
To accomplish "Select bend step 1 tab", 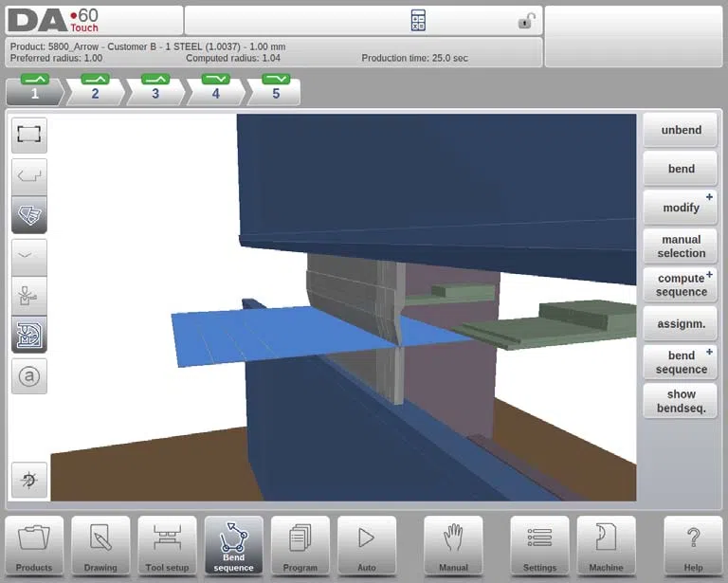I will [x=35, y=93].
